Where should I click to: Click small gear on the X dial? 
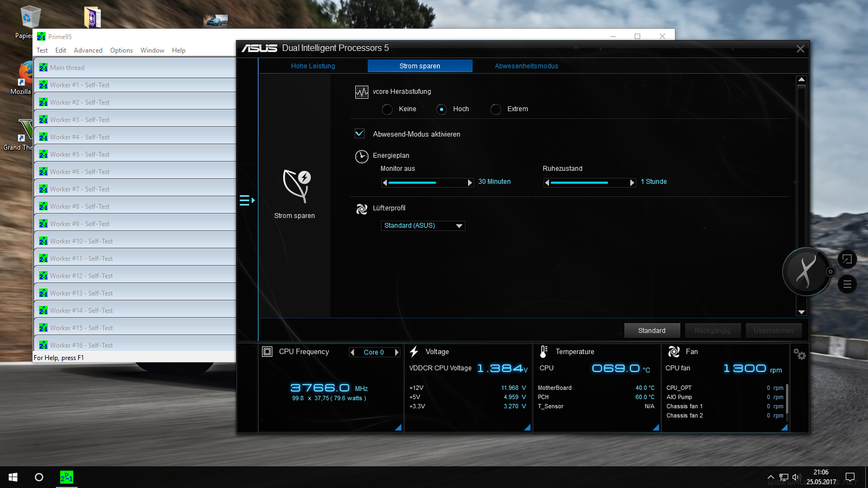tap(830, 272)
